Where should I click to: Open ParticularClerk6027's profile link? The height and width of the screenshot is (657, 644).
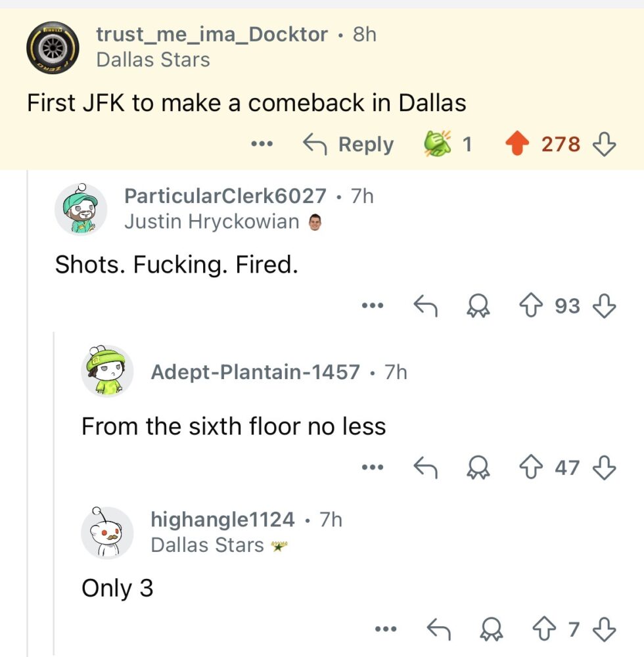pos(225,196)
